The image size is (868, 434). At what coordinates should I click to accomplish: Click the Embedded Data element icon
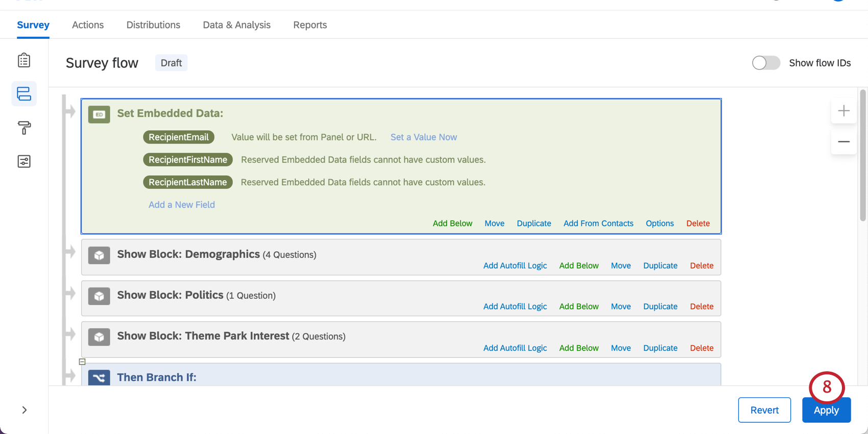[x=99, y=114]
